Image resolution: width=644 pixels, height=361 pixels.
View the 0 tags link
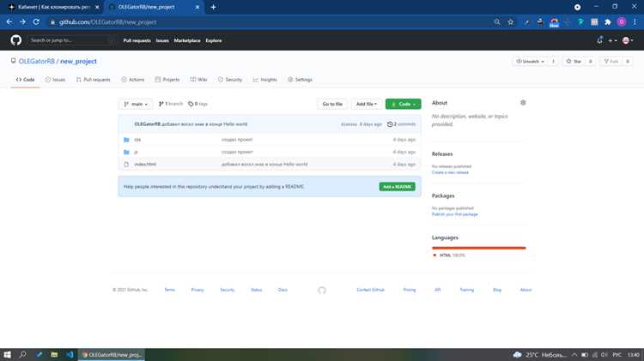click(x=198, y=104)
